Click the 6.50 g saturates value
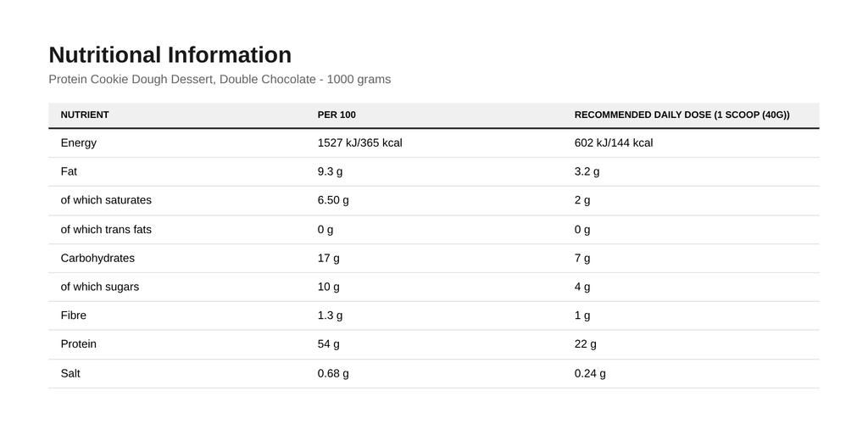This screenshot has width=868, height=430. pos(333,200)
